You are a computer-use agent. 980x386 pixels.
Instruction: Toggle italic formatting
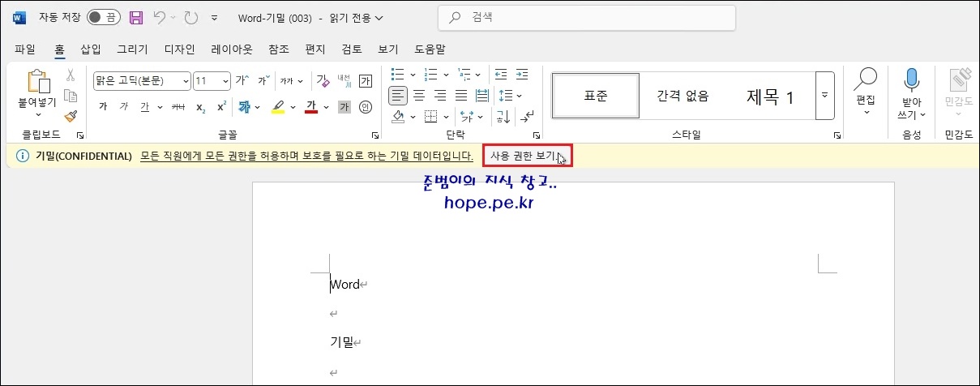[124, 106]
